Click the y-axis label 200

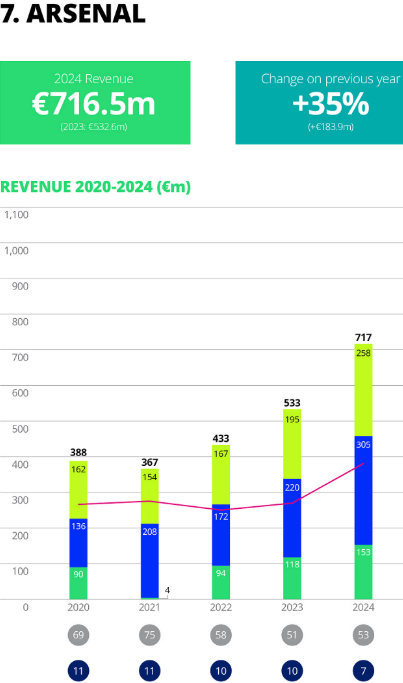(20, 536)
